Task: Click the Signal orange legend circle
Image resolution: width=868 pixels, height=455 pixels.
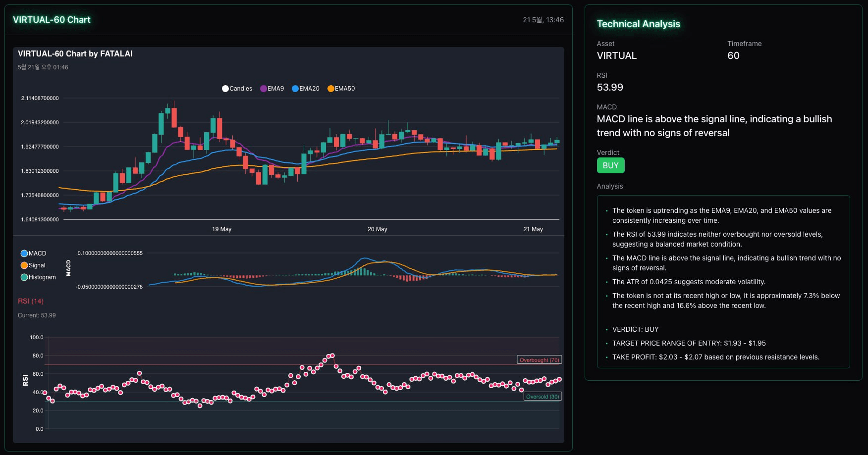Action: (x=24, y=265)
